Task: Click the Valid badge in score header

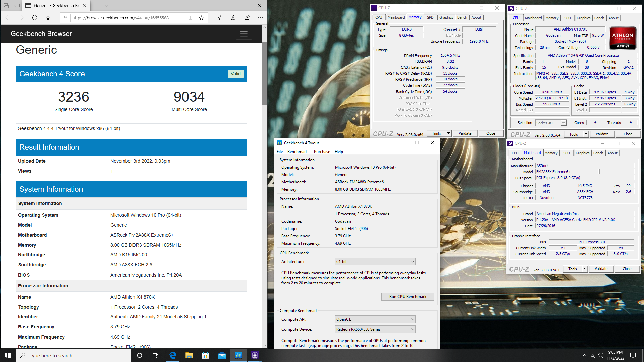Action: pos(235,74)
